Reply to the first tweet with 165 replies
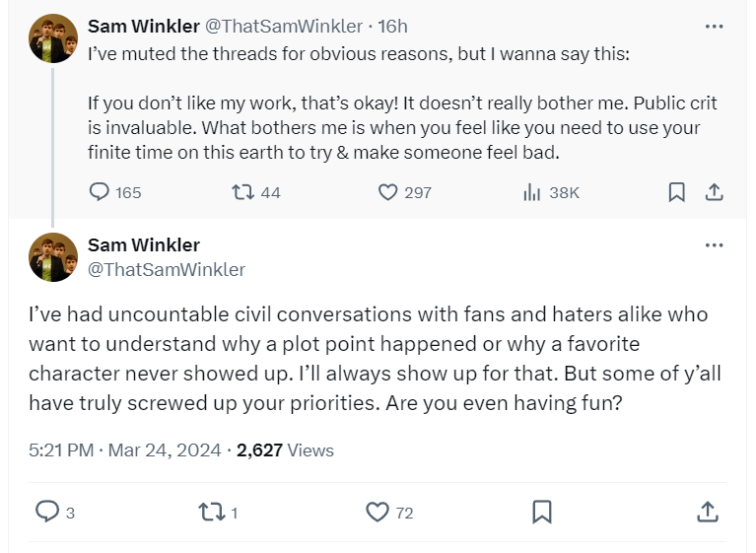The height and width of the screenshot is (553, 756). 100,192
